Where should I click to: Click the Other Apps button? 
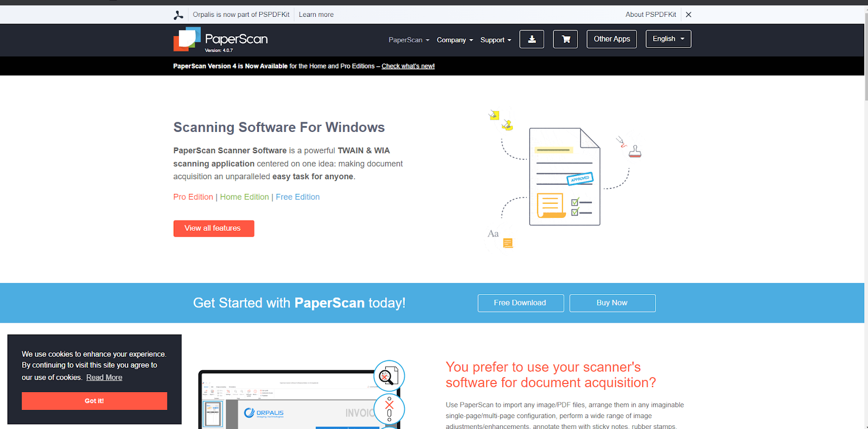pyautogui.click(x=612, y=39)
